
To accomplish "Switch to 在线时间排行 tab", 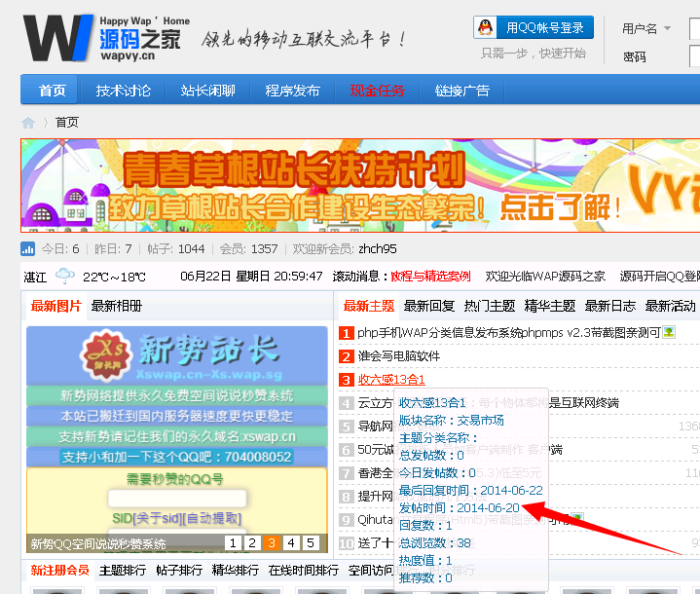I will [x=304, y=571].
